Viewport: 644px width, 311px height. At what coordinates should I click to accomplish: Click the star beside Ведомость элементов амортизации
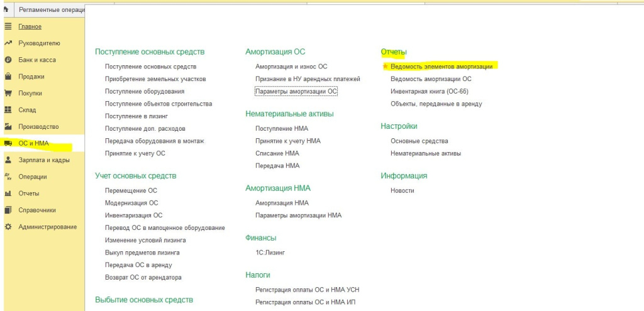tap(386, 66)
